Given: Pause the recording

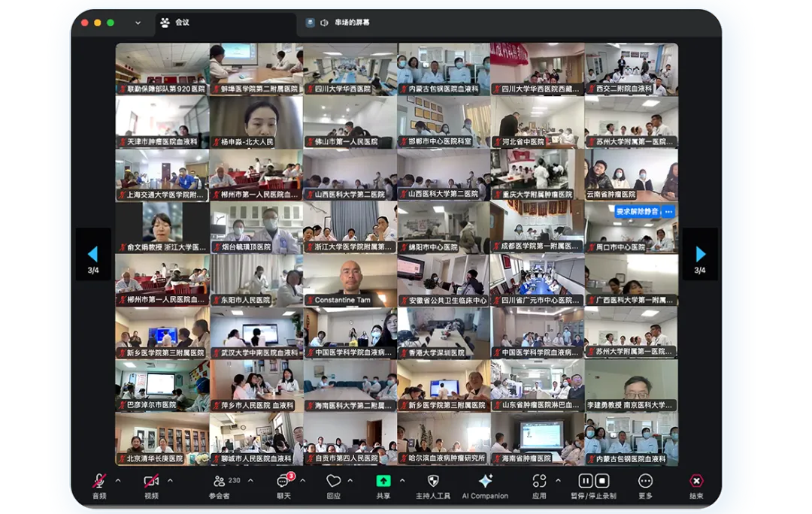Looking at the screenshot, I should click(585, 481).
